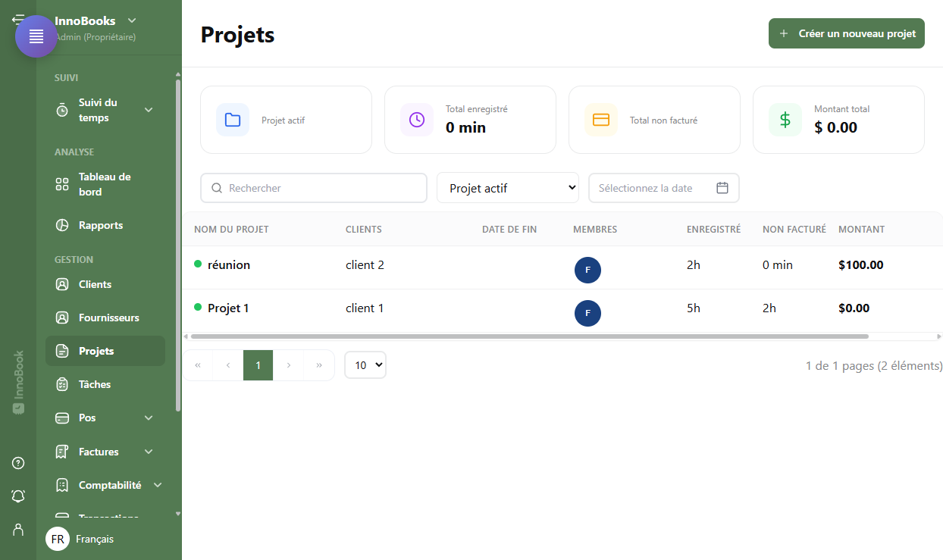Click the client 2 cell
This screenshot has height=560, width=943.
point(365,265)
